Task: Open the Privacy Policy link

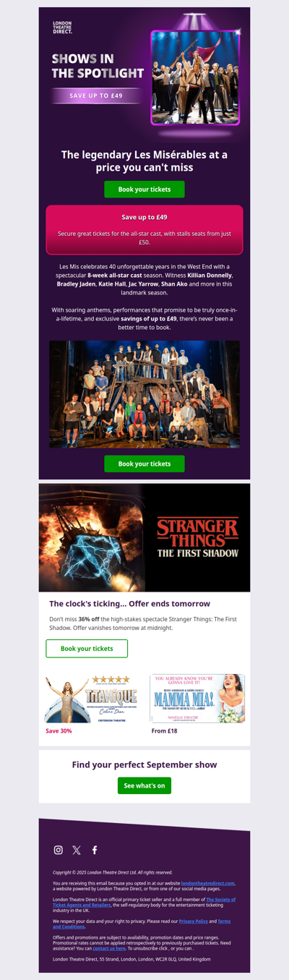Action: [x=193, y=921]
